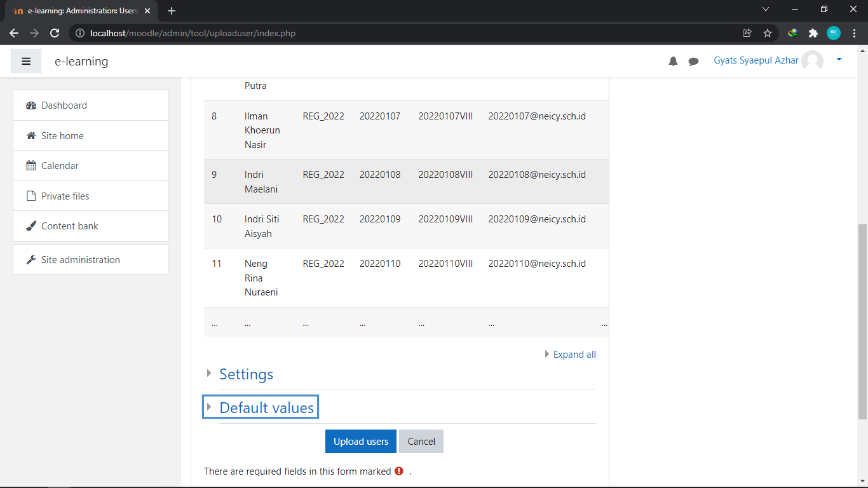Expand the Settings section
Viewport: 868px width, 488px height.
246,374
